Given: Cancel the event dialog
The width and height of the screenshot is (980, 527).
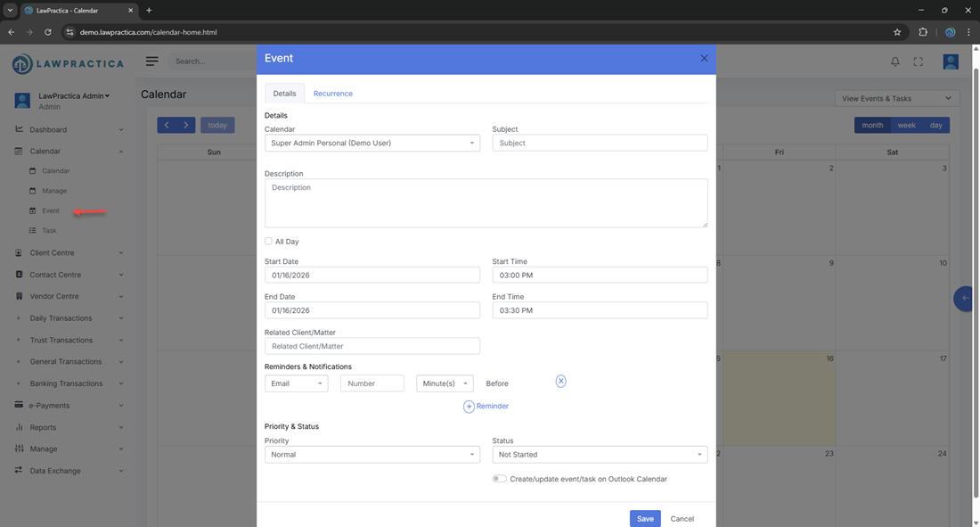Looking at the screenshot, I should [682, 519].
